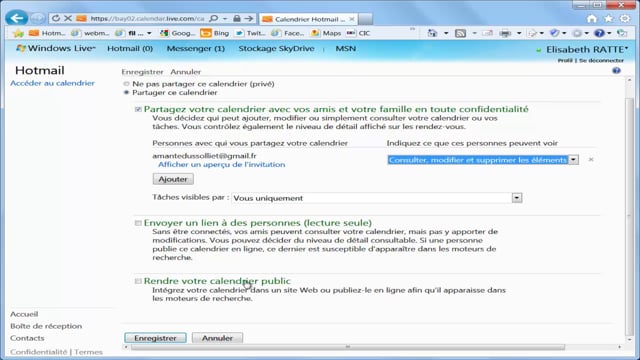Expand the fil... favorites folder dropdown
Screen dimensions: 640x360
(149, 33)
